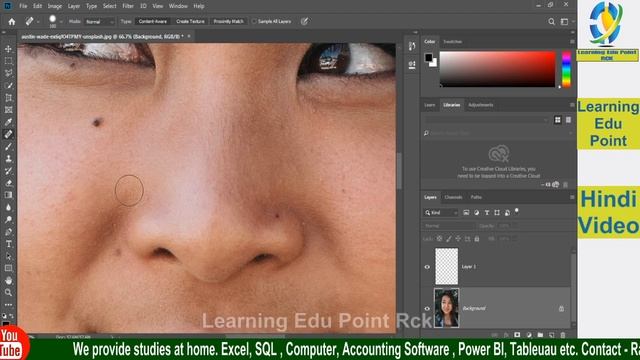The image size is (640, 360).
Task: Select the Dodge tool
Action: [8, 220]
